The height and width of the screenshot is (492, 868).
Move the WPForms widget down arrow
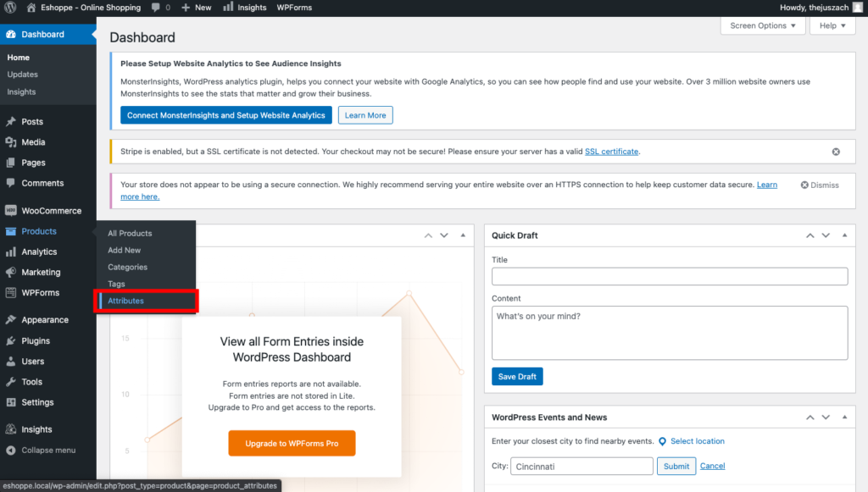coord(444,235)
